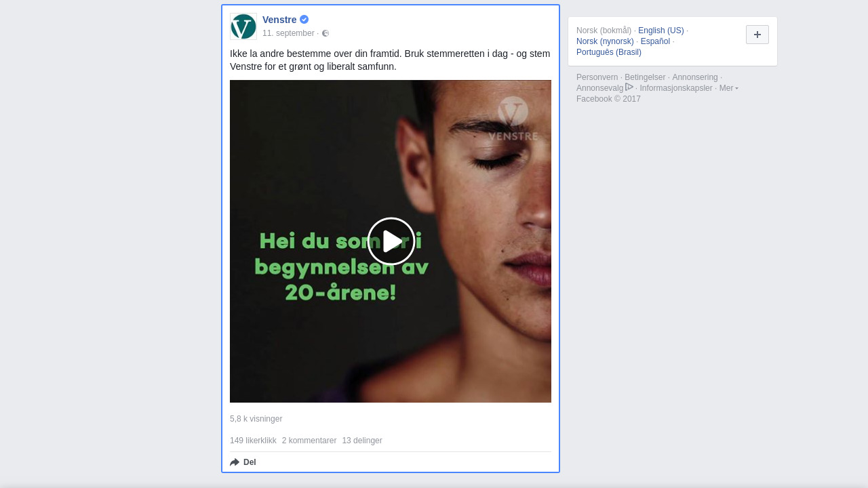Open Informasjonskapsler link
Viewport: 868px width, 488px height.
click(x=676, y=88)
